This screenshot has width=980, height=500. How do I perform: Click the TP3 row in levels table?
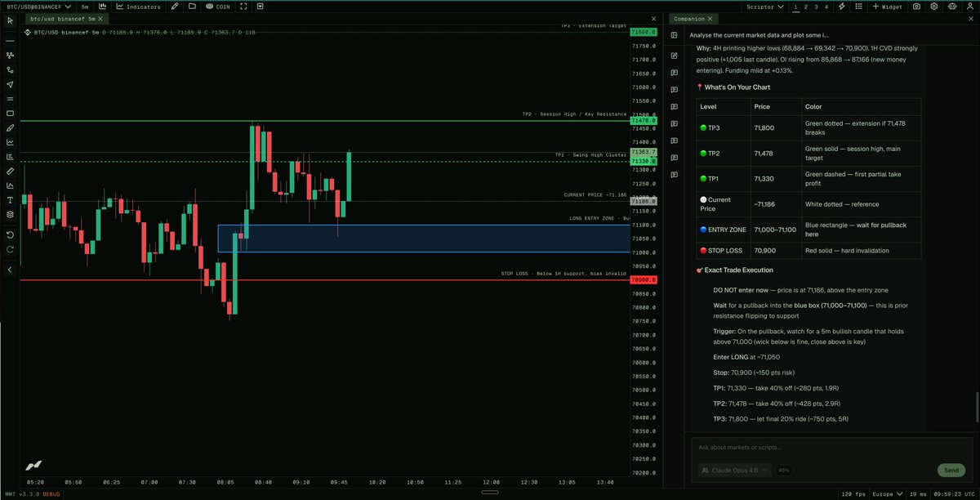808,127
